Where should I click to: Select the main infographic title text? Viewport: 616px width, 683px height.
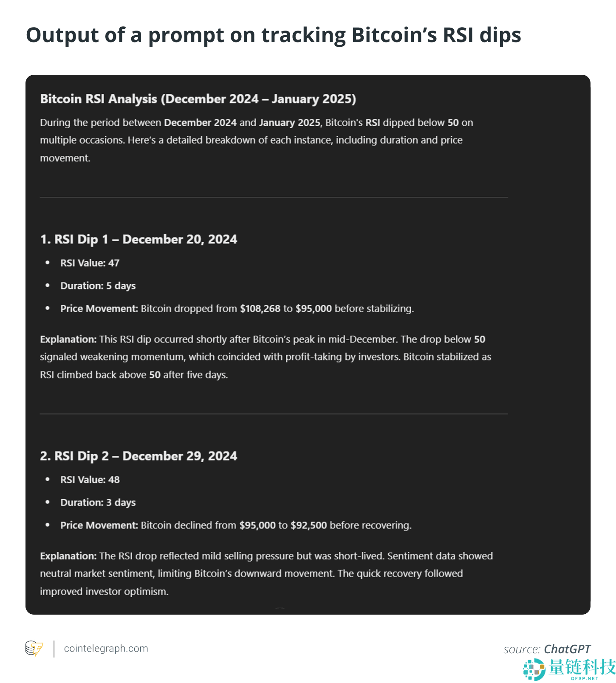273,35
